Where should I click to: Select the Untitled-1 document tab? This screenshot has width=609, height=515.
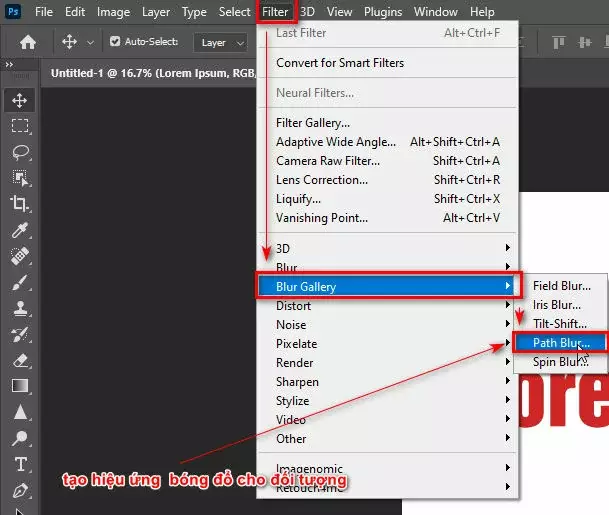(153, 73)
